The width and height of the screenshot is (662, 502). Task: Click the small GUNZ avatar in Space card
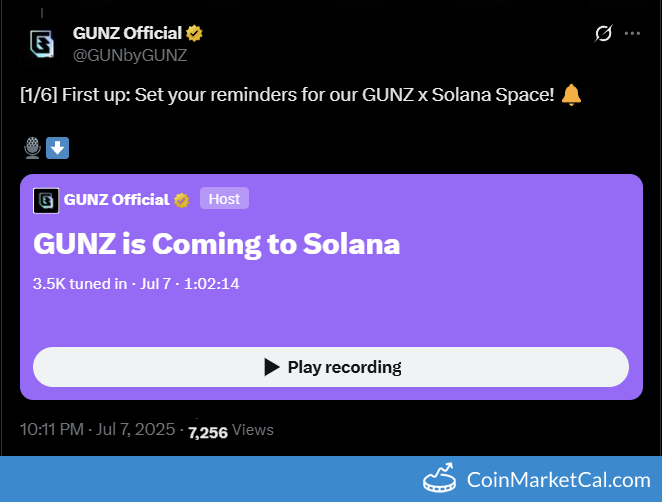(x=45, y=199)
